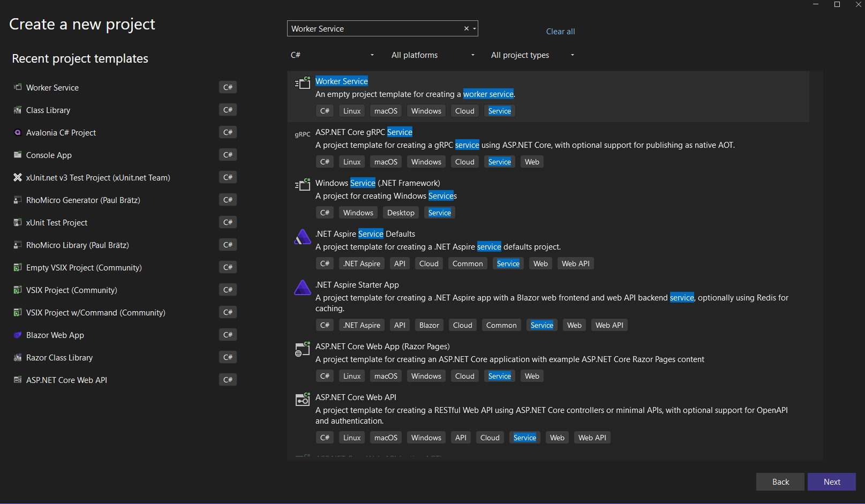Click the macOS tag under Worker Service result

pyautogui.click(x=386, y=111)
